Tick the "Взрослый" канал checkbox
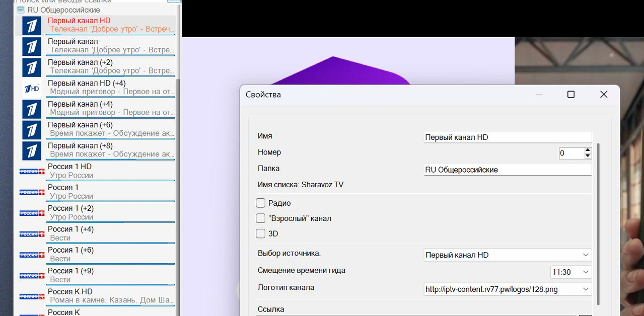Screen dimensions: 644x316 tap(260, 218)
